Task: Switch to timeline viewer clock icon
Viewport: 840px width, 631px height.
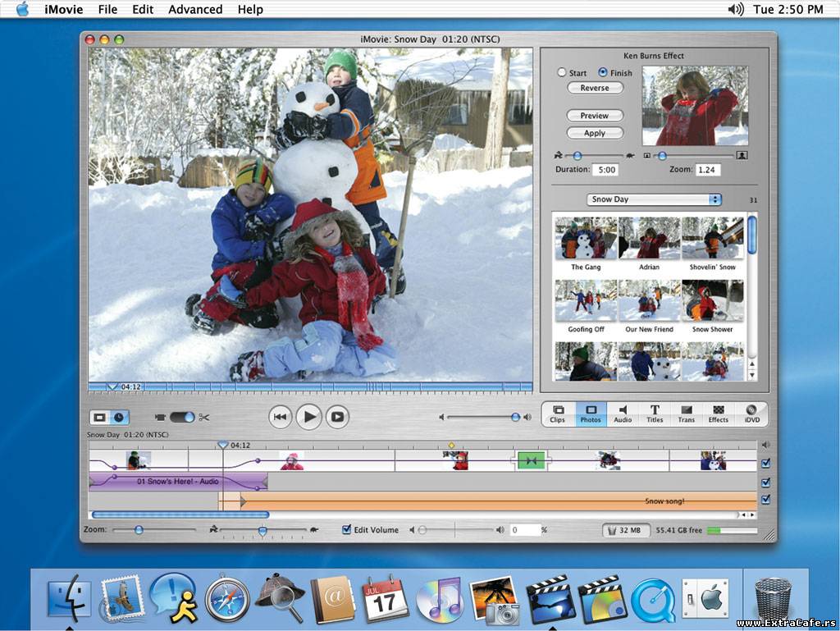Action: point(118,417)
